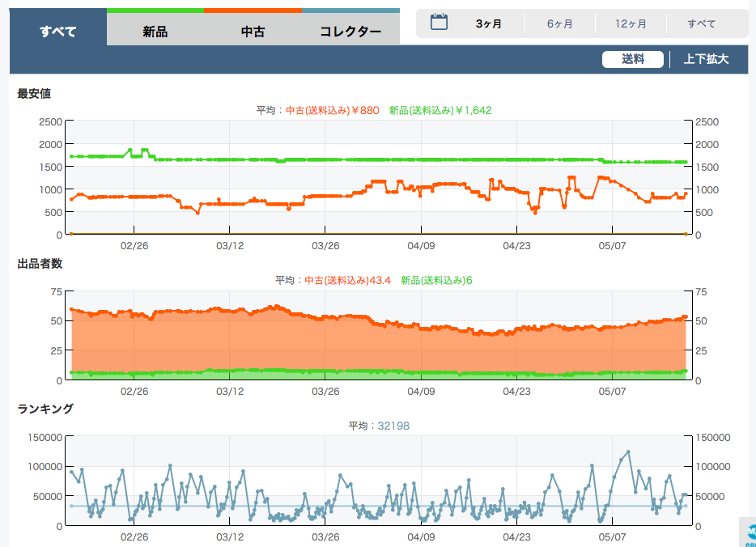Viewport: 756px width, 547px height.
Task: Toggle the 送料 shipping button
Action: (633, 59)
